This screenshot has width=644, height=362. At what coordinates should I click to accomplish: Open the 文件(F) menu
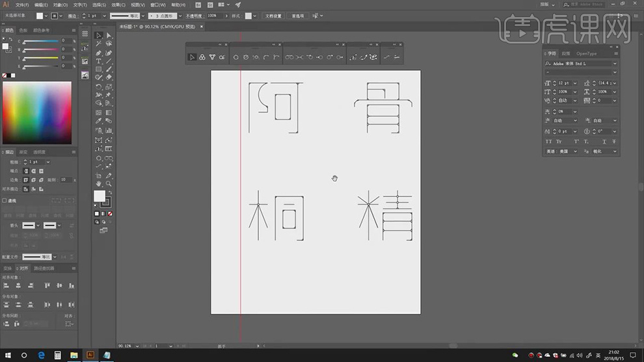[x=22, y=5]
